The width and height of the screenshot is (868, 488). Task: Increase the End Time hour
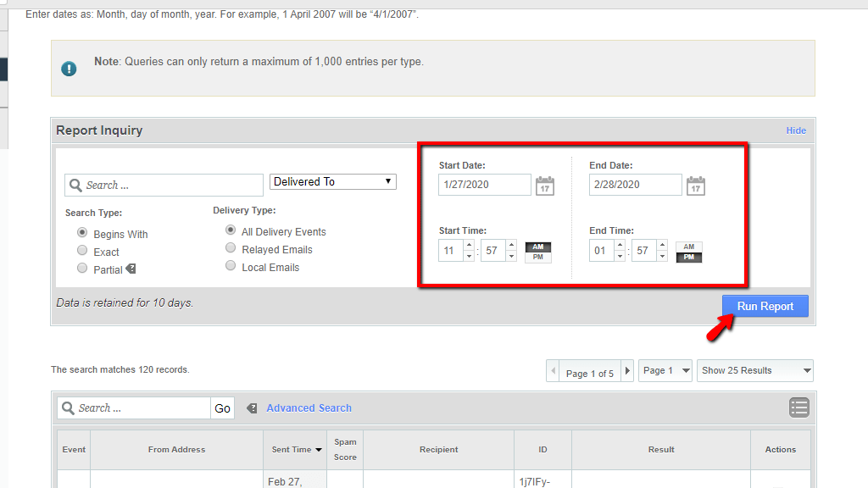(x=620, y=245)
